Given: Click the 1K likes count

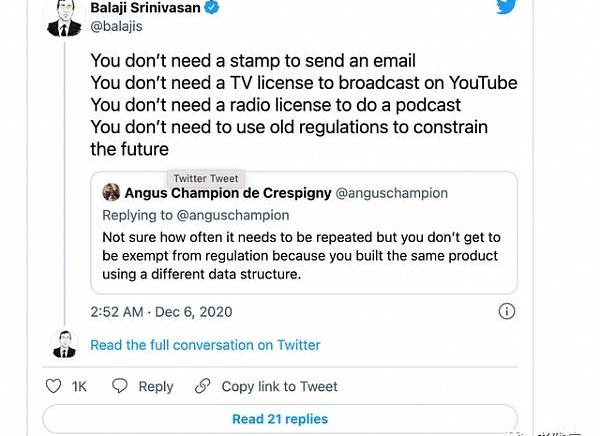Looking at the screenshot, I should 80,386.
